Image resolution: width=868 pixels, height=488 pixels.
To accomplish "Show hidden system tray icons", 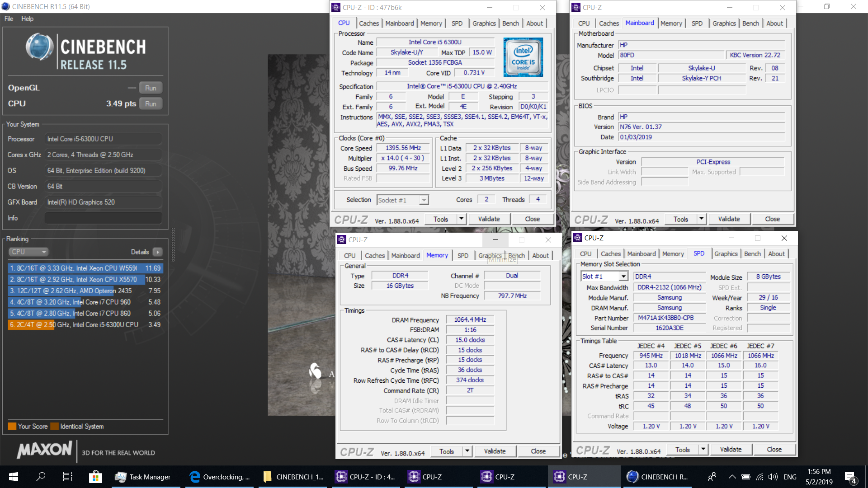I will pos(732,477).
